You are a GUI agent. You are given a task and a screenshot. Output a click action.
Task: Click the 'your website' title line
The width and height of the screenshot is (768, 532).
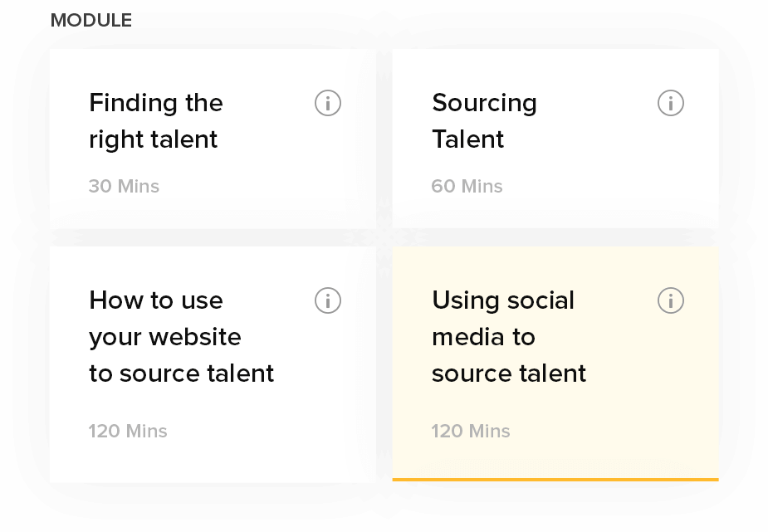(165, 338)
